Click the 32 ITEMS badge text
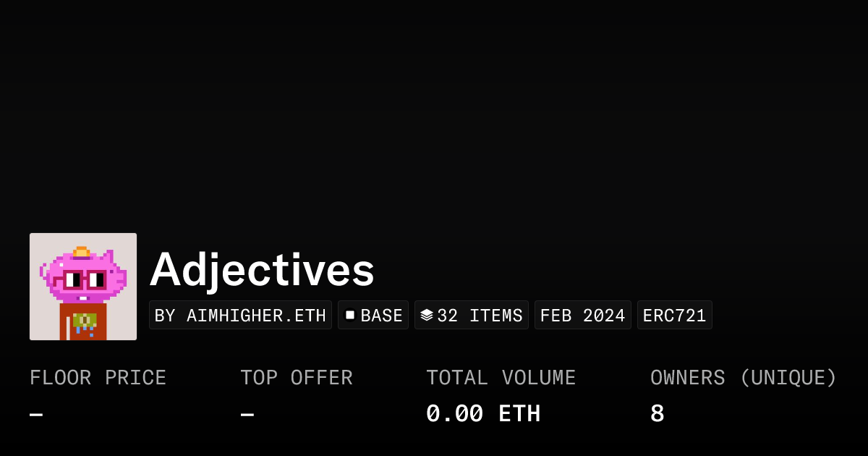The image size is (868, 456). (x=480, y=316)
